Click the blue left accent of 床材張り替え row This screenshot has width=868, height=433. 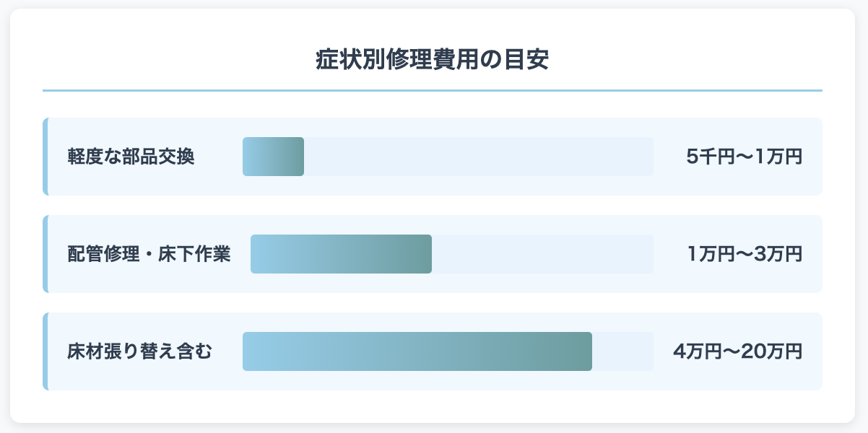click(x=45, y=351)
